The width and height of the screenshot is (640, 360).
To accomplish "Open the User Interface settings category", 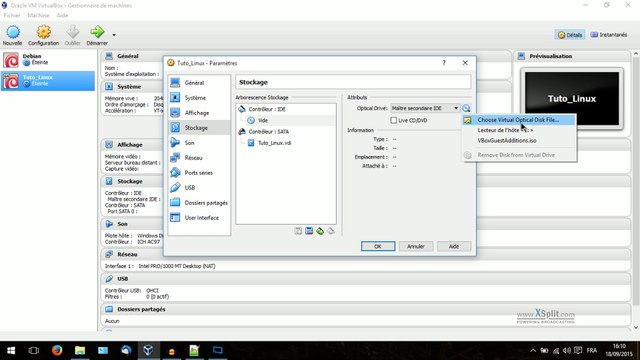I will coord(199,218).
